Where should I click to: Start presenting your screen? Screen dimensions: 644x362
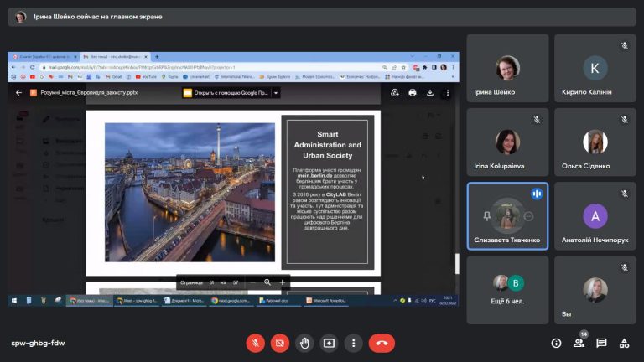[x=329, y=343]
